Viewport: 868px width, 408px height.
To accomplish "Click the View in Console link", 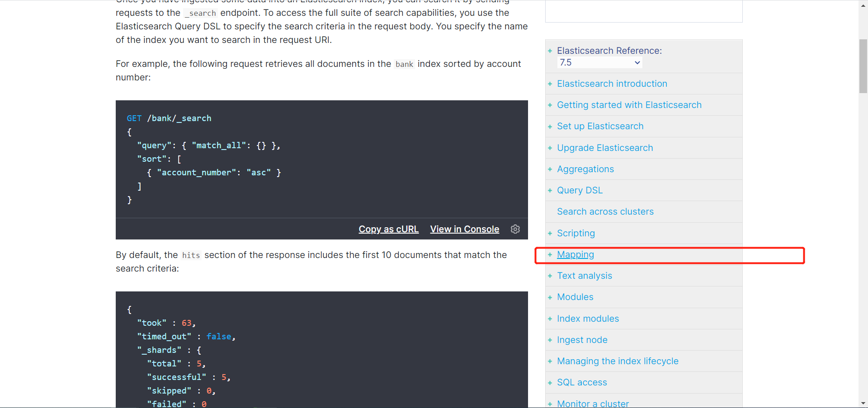I will [465, 229].
